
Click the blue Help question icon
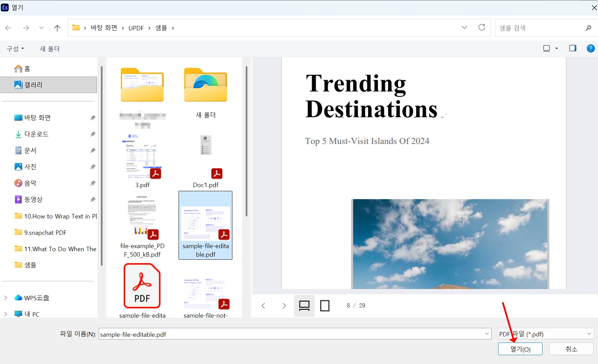tap(591, 48)
